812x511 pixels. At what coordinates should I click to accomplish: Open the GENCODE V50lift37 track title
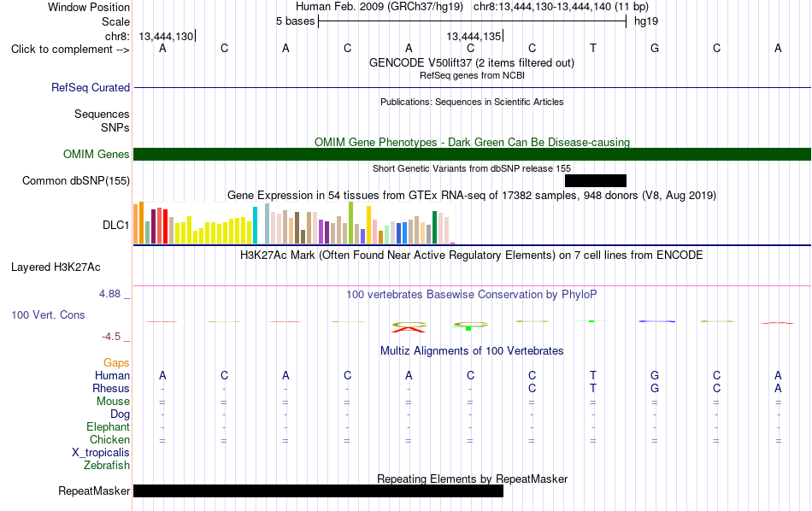click(472, 63)
